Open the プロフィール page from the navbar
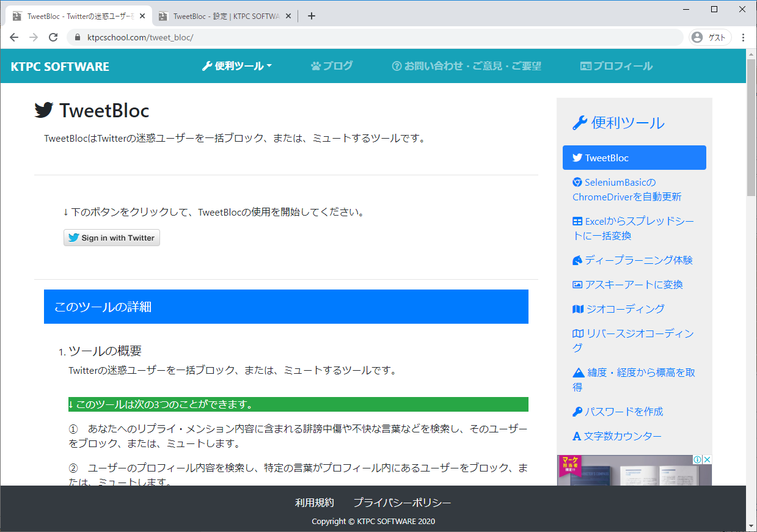This screenshot has height=532, width=757. (x=616, y=65)
